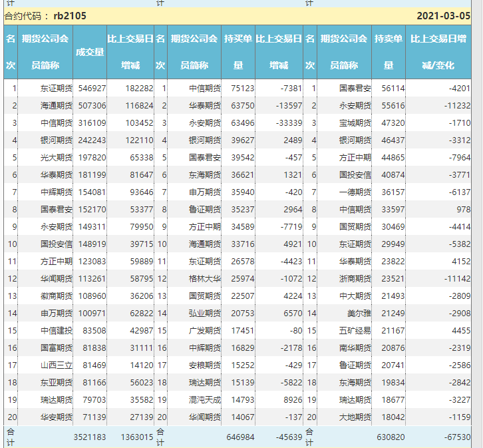
Task: Click volume value 197820
Action: pyautogui.click(x=92, y=158)
